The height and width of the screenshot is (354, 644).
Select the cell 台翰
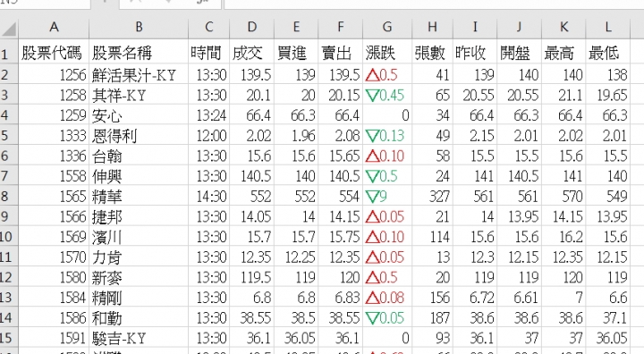click(x=139, y=156)
